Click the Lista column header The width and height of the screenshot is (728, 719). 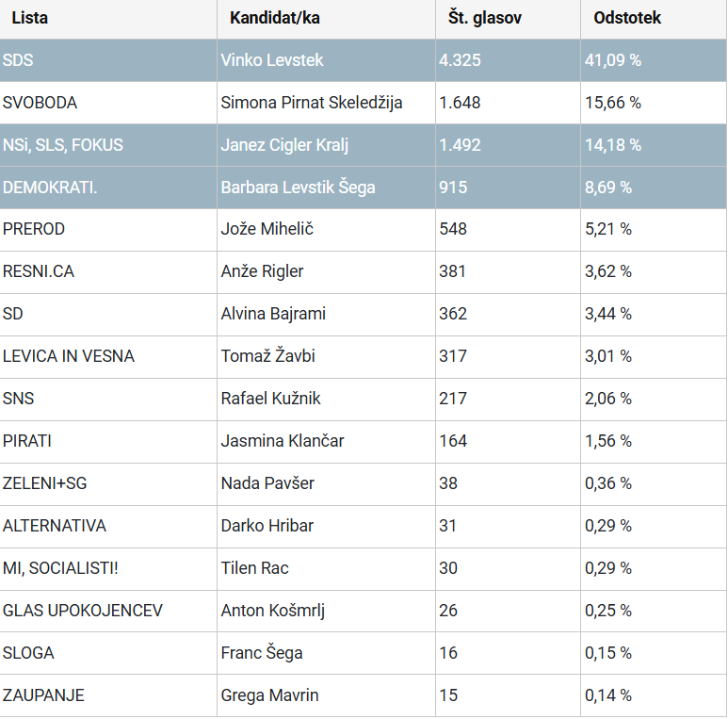(x=30, y=18)
